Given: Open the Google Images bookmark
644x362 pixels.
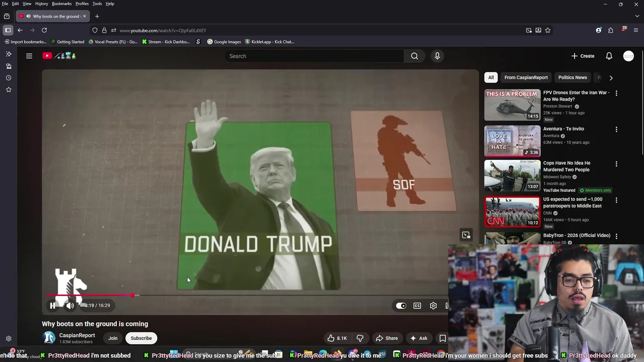Looking at the screenshot, I should 224,42.
